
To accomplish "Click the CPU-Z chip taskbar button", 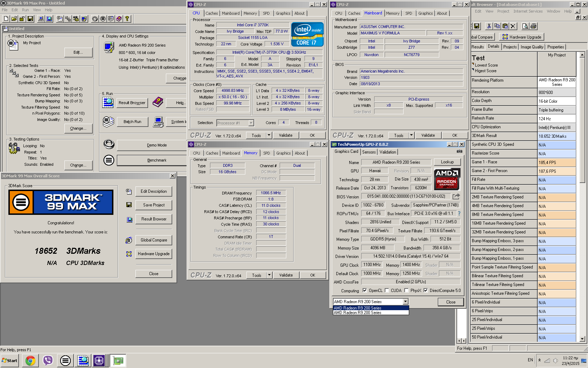I will [x=99, y=360].
